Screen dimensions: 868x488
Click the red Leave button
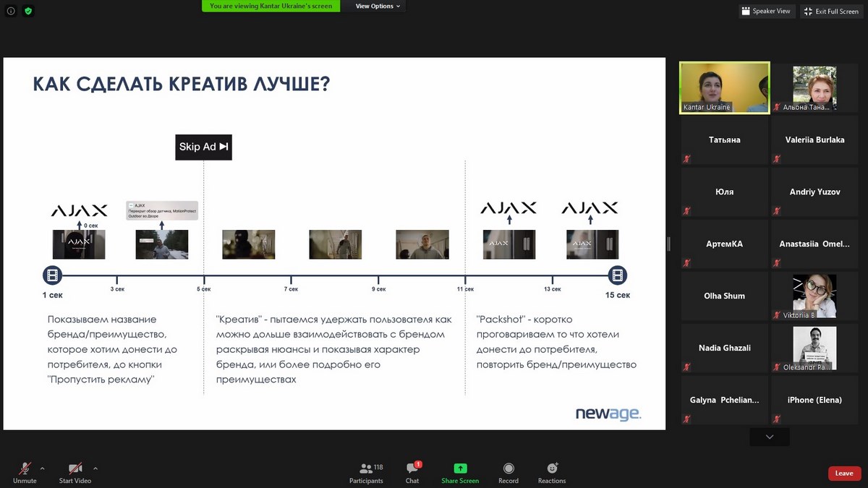[x=844, y=474]
